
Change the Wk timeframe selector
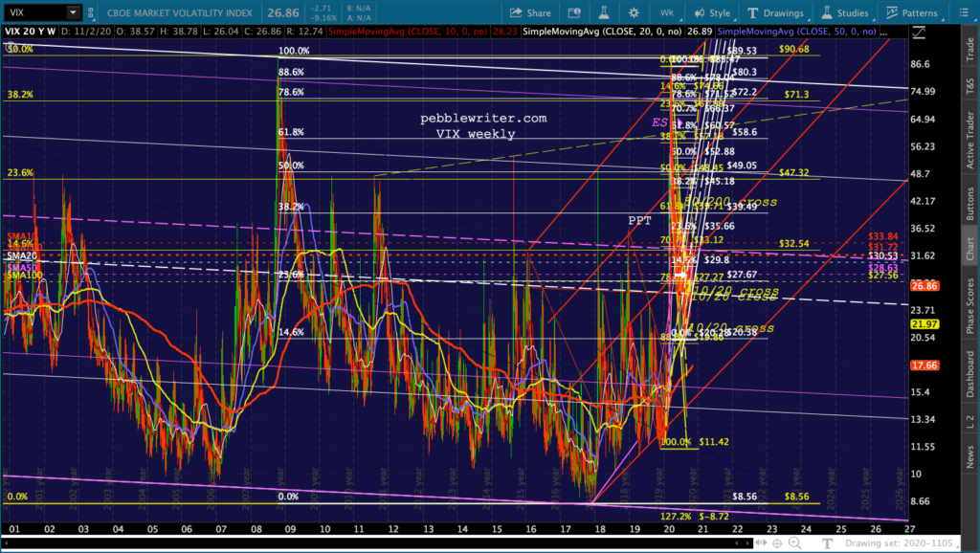667,12
